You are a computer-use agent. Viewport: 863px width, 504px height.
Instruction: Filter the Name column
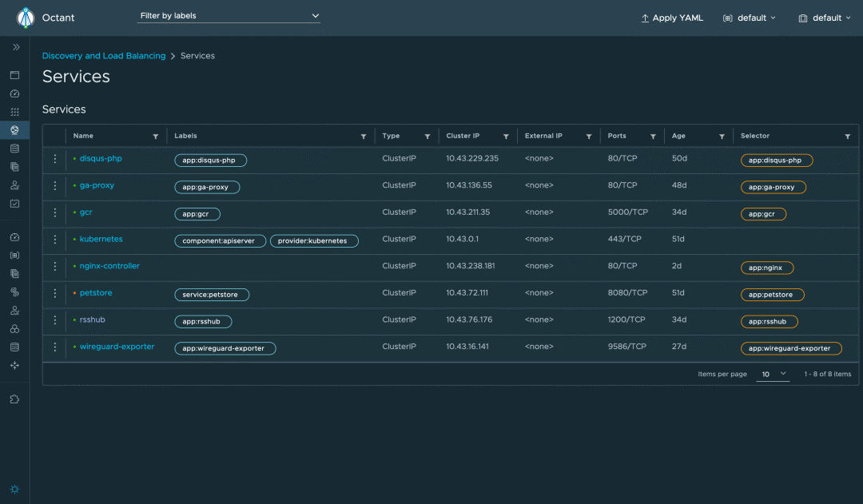click(x=155, y=137)
